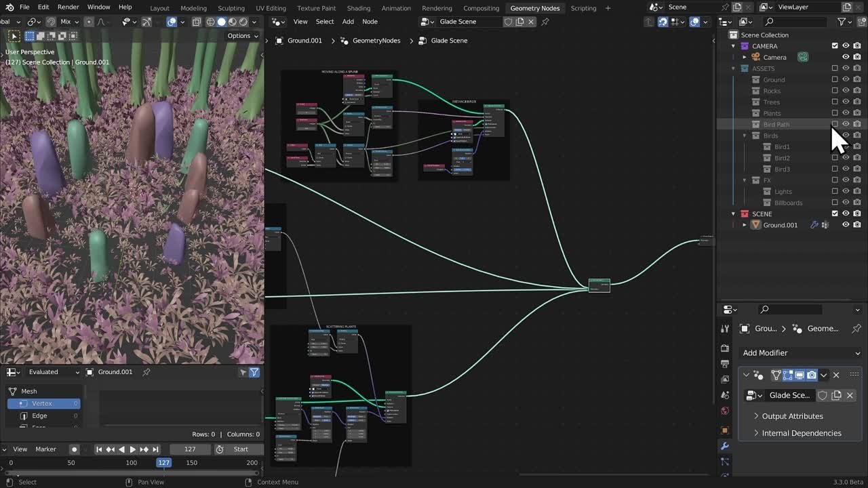Viewport: 868px width, 488px height.
Task: Open World properties tab
Action: (725, 411)
